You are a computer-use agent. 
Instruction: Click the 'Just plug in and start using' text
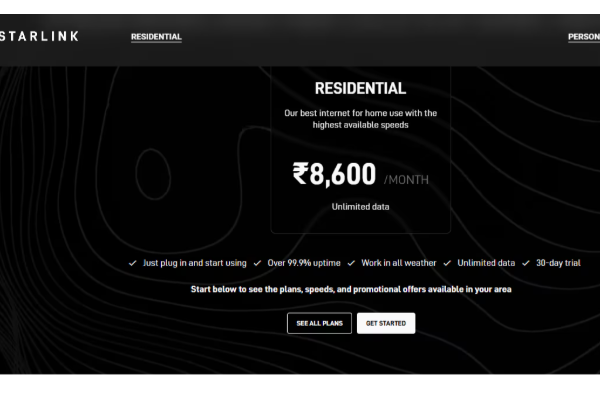(x=195, y=263)
